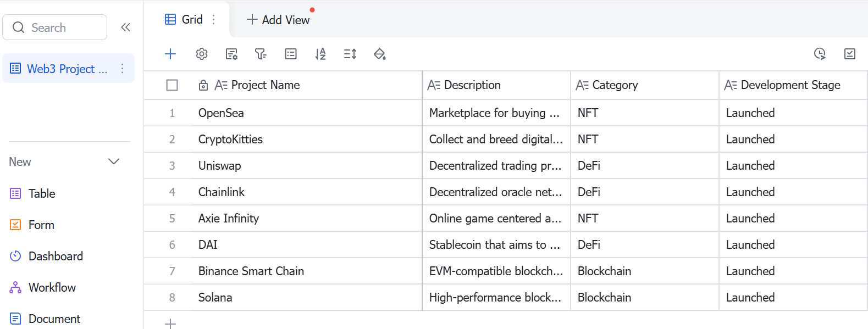Click the NFT category for OpenSea
This screenshot has height=329, width=868.
coord(645,113)
